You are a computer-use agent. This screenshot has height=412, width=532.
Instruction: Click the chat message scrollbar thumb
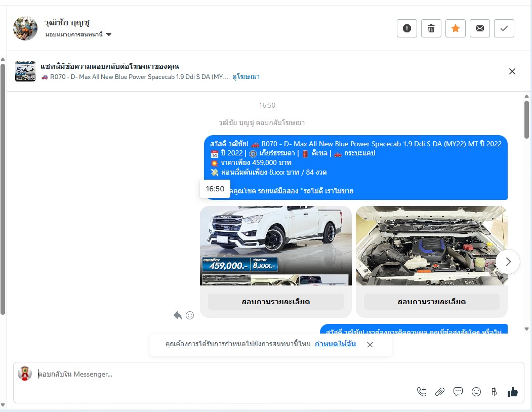526,119
